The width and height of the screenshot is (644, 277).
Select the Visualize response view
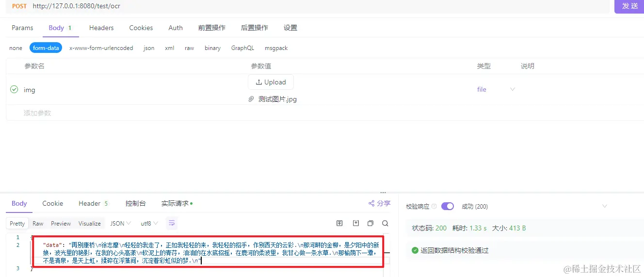point(90,224)
